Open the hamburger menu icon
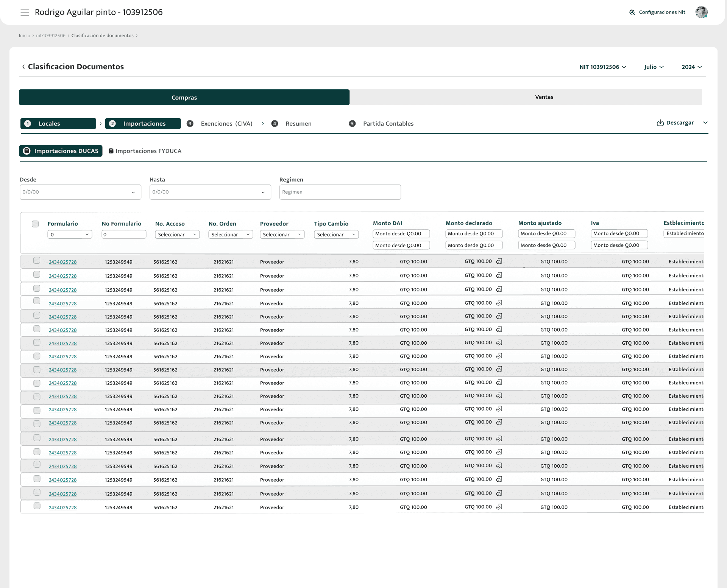727x588 pixels. point(25,12)
